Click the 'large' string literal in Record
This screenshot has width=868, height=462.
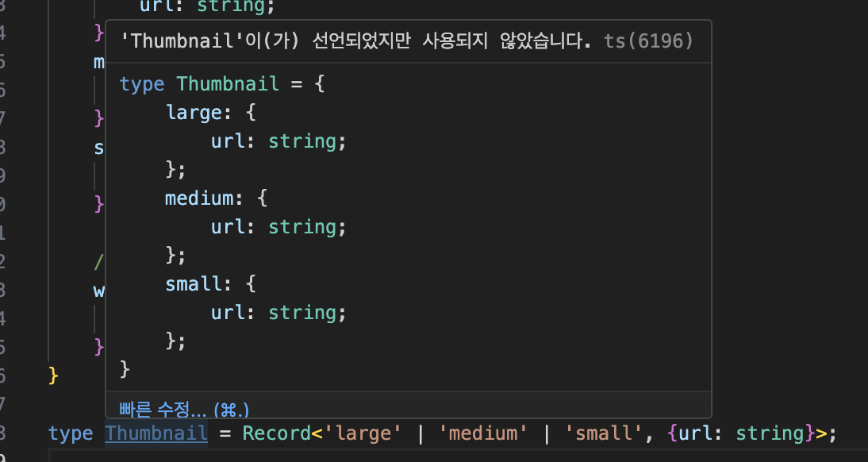(x=363, y=433)
